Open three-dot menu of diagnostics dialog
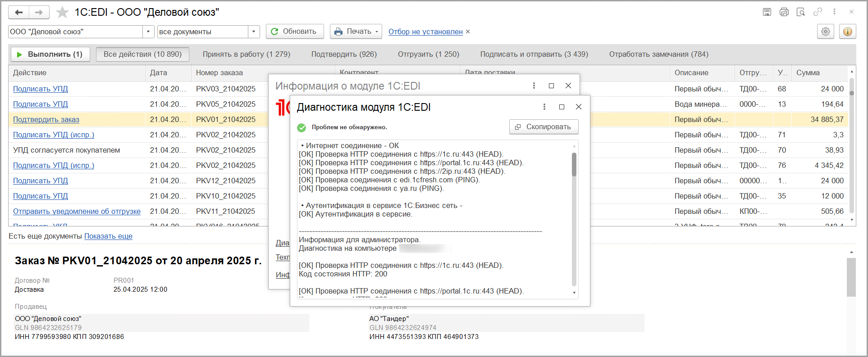 pyautogui.click(x=544, y=107)
